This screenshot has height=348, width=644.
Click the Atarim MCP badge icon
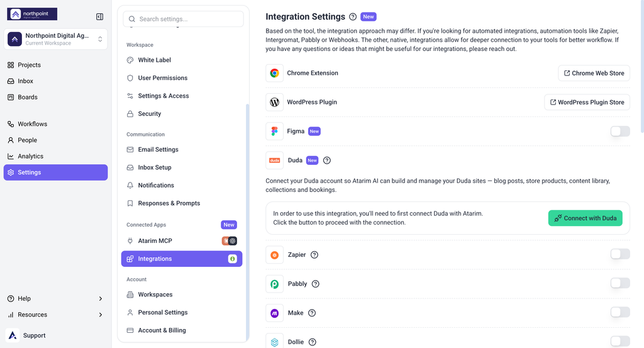(x=229, y=241)
